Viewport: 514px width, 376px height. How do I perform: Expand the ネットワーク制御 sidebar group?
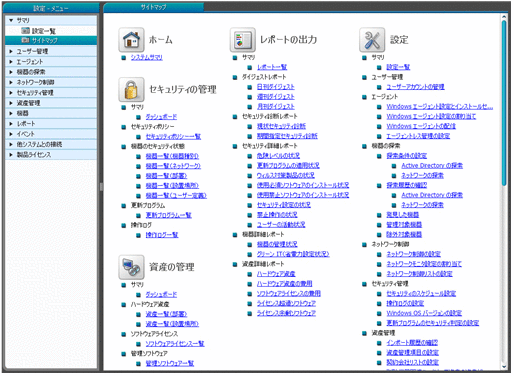pyautogui.click(x=11, y=82)
